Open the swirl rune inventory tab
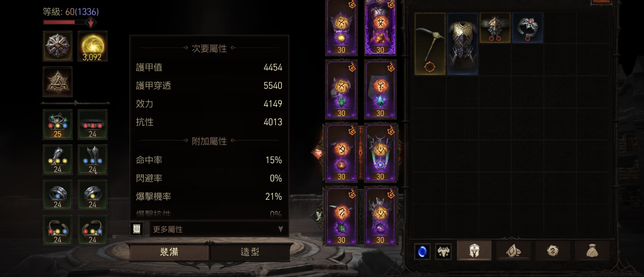Image resolution: width=644 pixels, height=277 pixels. (553, 251)
